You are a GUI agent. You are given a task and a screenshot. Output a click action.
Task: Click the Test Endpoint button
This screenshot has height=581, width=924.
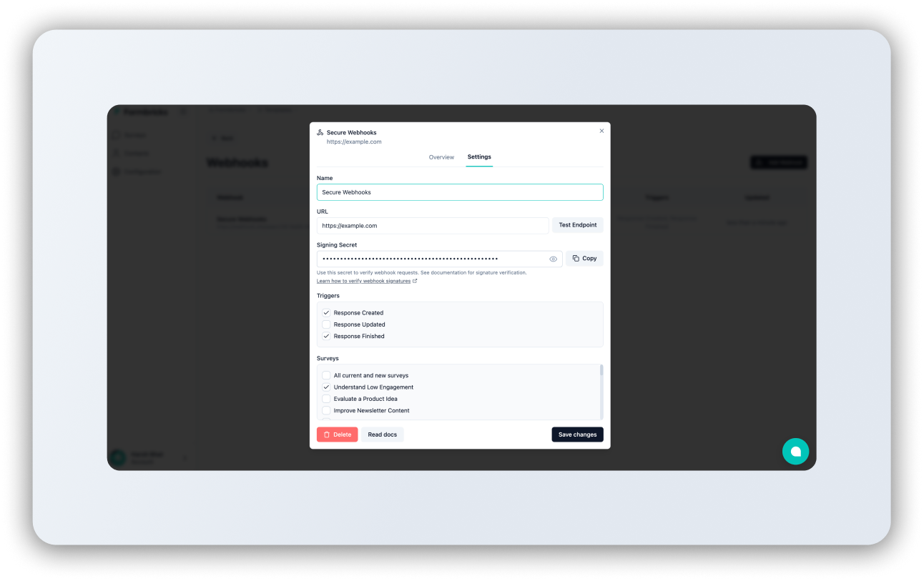point(577,224)
